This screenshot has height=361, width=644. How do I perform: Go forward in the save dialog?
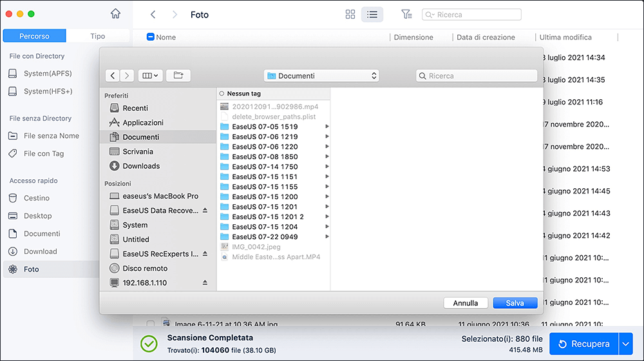pos(127,75)
